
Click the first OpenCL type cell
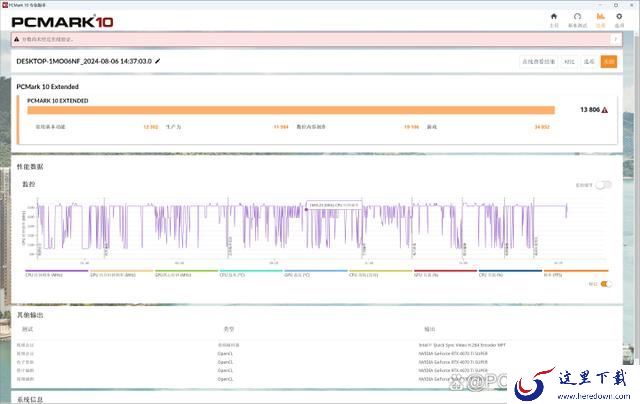[x=225, y=354]
